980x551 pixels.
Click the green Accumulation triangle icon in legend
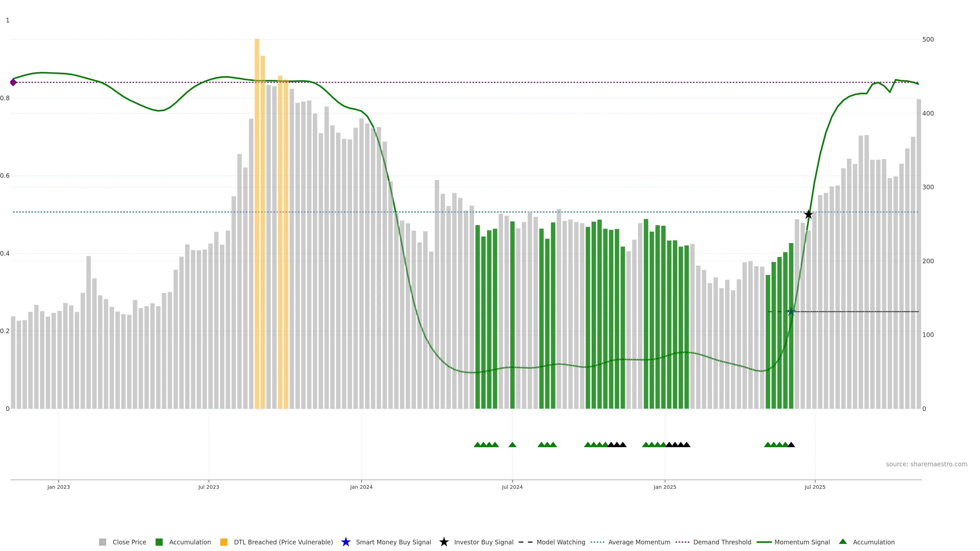[843, 542]
